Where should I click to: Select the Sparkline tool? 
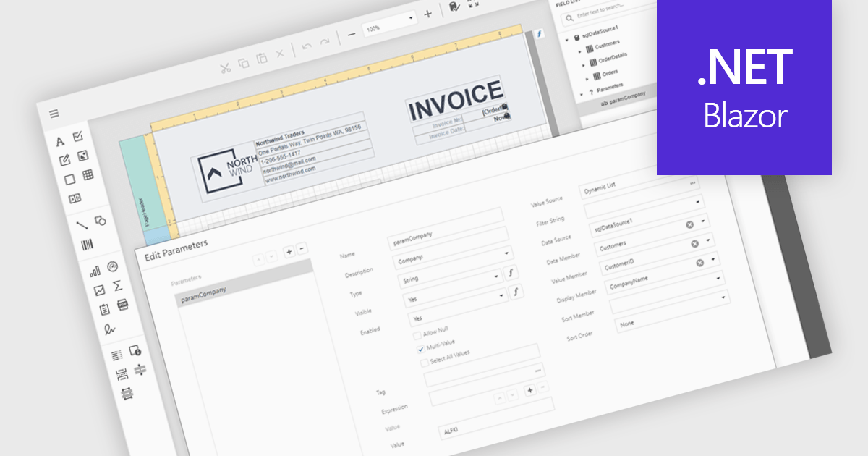pos(99,291)
